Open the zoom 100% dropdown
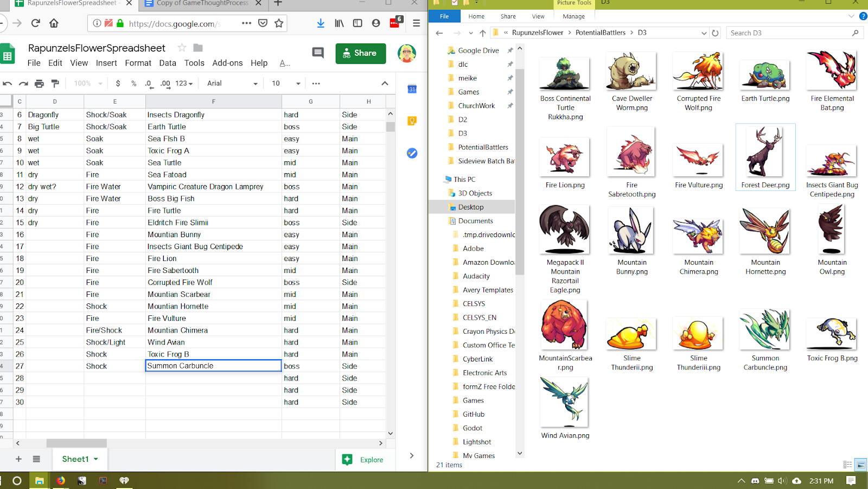The width and height of the screenshot is (868, 489). pos(88,84)
